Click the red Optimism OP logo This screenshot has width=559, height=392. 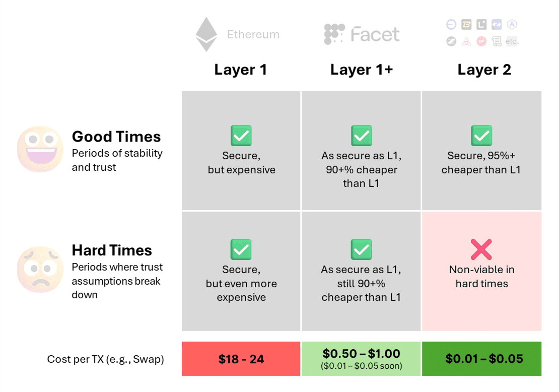[x=481, y=42]
